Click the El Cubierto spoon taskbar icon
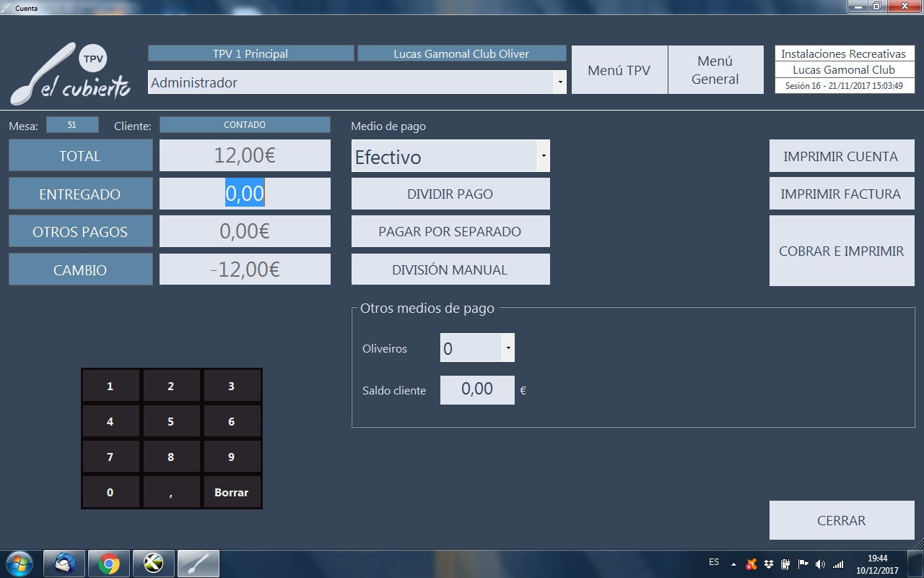This screenshot has width=924, height=578. (x=199, y=563)
